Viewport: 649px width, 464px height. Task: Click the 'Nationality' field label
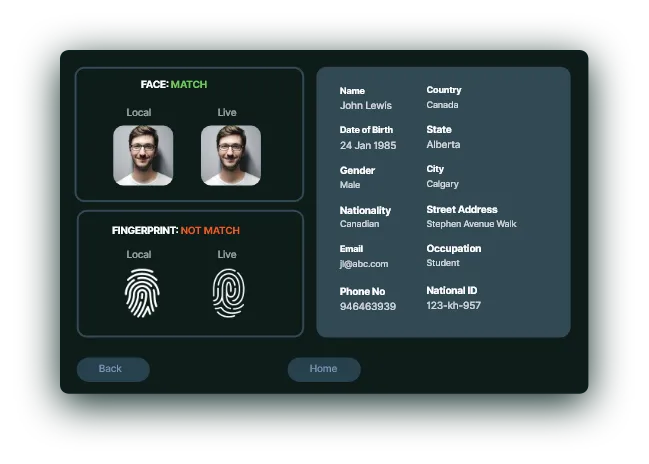click(365, 210)
